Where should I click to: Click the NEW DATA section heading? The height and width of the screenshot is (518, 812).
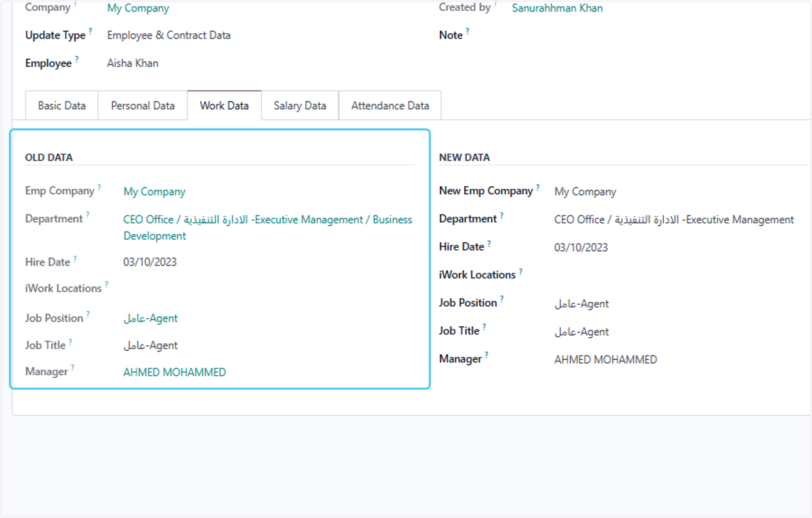[x=464, y=157]
